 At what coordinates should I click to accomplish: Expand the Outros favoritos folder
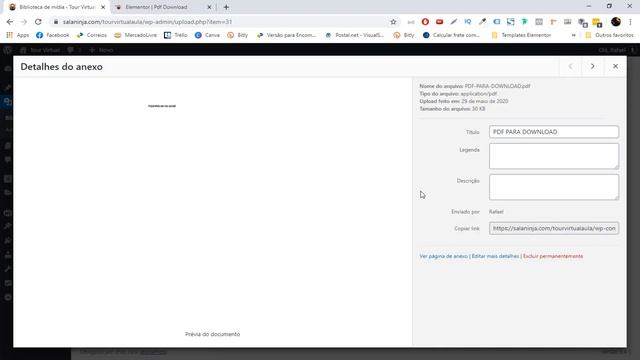[x=609, y=35]
